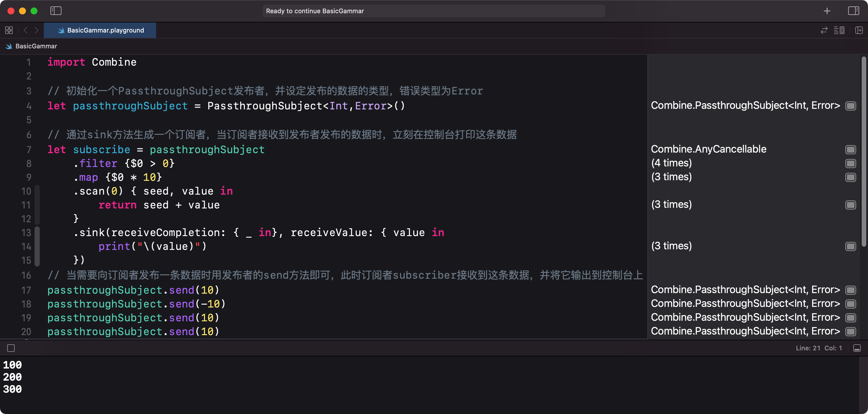The height and width of the screenshot is (414, 868).
Task: Show quick look for line 19 send result
Action: (850, 318)
